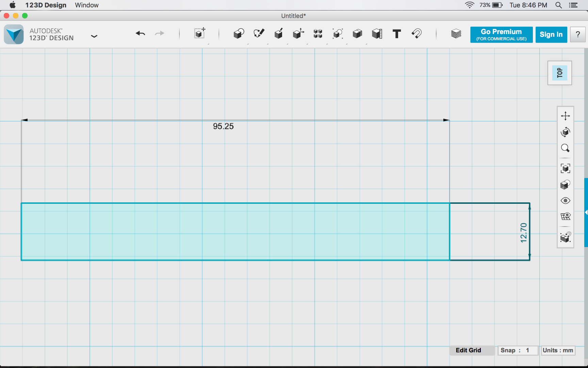Screen dimensions: 588x368
Task: Open Spotlight search in menu bar
Action: coord(558,5)
